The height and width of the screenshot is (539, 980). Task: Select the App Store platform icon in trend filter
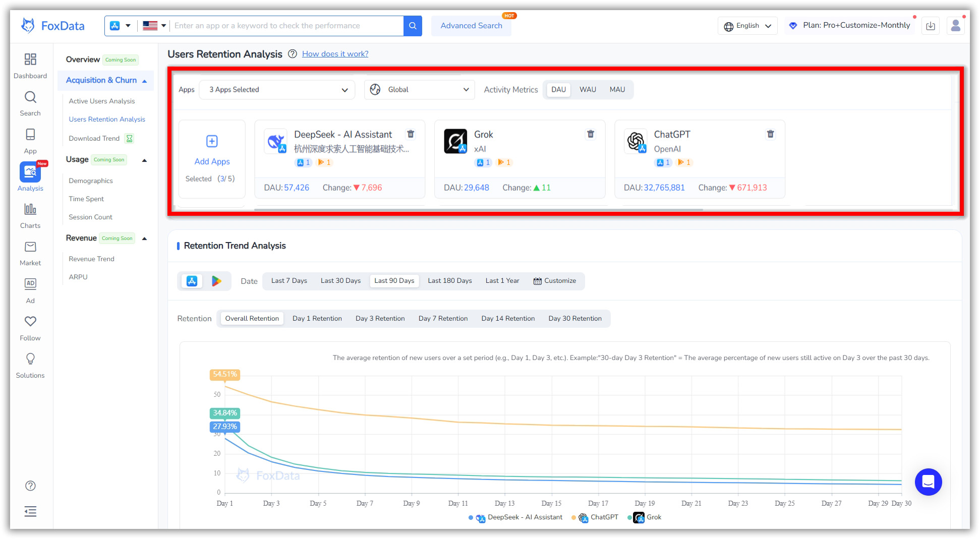[192, 281]
